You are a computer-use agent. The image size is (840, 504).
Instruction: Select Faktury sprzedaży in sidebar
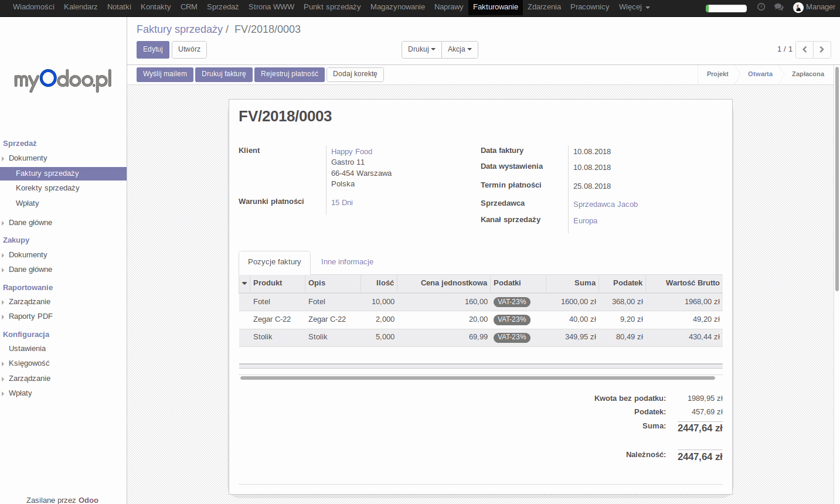[63, 173]
